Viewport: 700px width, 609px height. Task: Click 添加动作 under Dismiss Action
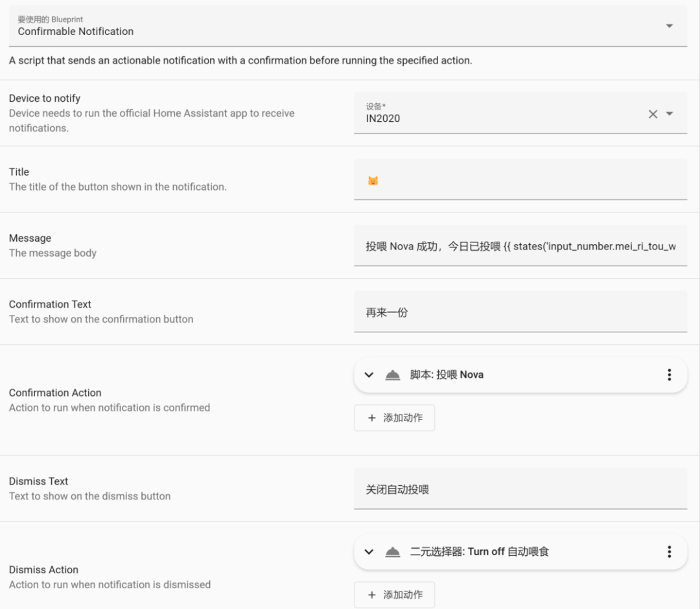pos(402,595)
